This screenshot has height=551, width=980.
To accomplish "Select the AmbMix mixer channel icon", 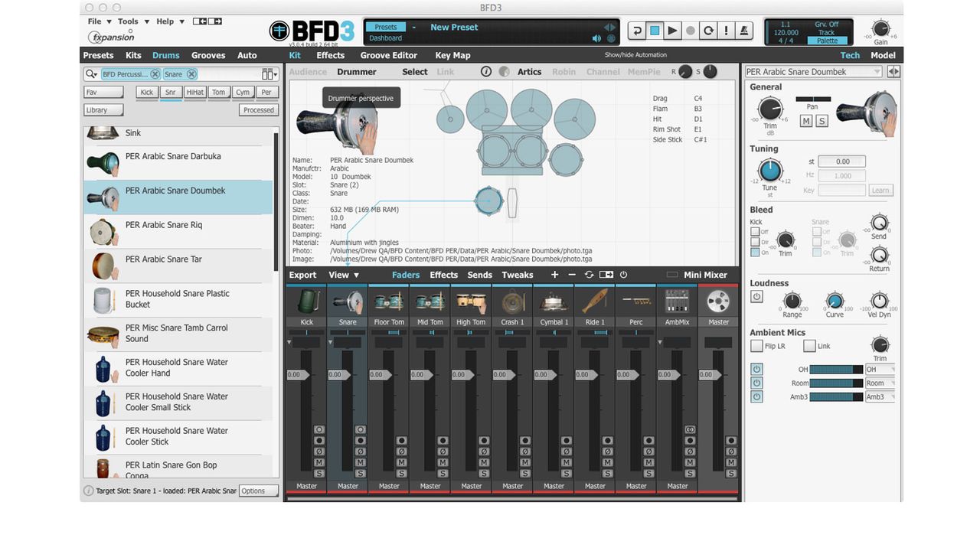I will point(678,302).
